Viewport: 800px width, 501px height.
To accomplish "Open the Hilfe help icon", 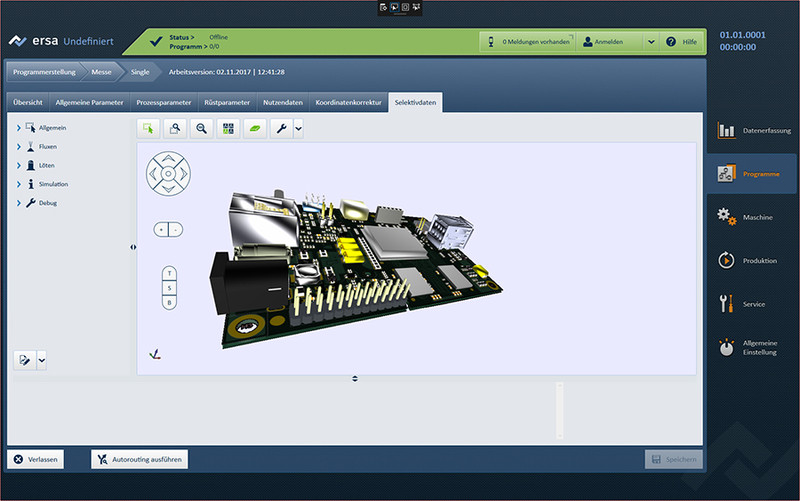I will [x=683, y=42].
